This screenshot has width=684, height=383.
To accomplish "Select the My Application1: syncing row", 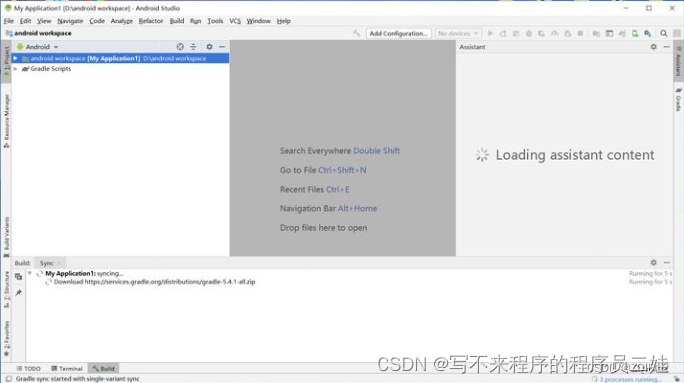I will tap(84, 274).
